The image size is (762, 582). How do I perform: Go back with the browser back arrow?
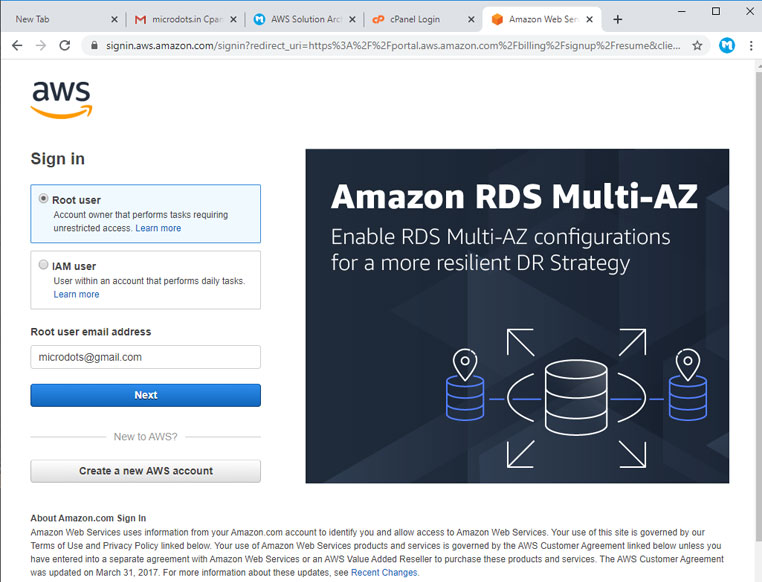[x=17, y=46]
